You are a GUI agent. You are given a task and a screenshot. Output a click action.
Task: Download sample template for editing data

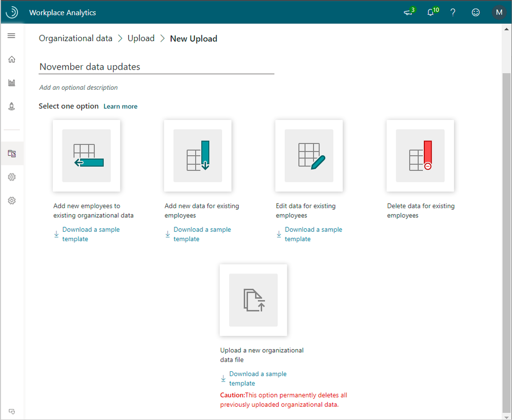pos(309,234)
